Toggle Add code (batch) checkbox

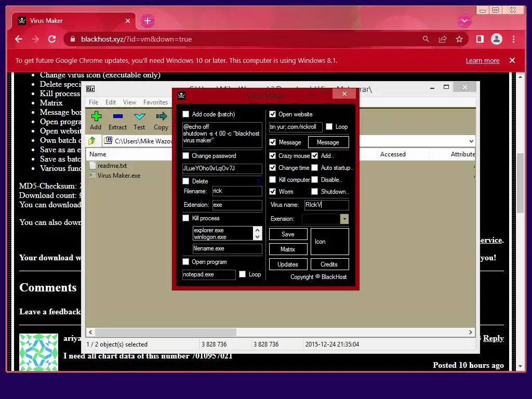coord(185,114)
